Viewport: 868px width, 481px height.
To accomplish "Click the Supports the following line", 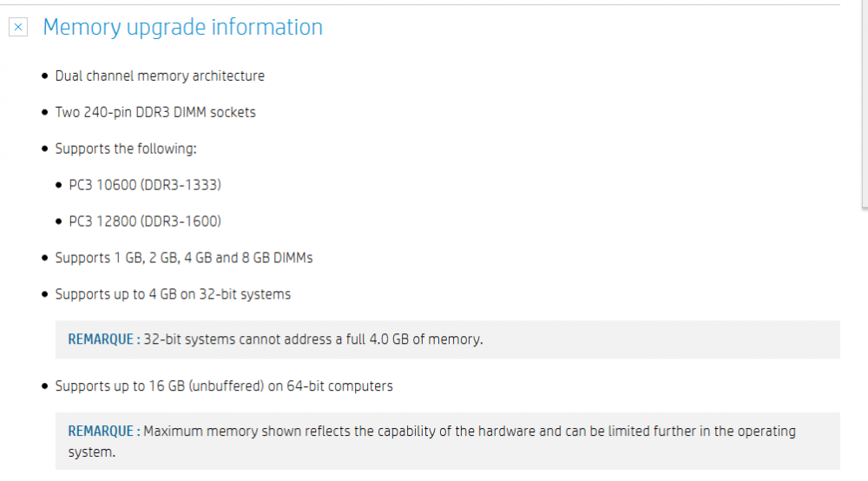I will point(126,148).
